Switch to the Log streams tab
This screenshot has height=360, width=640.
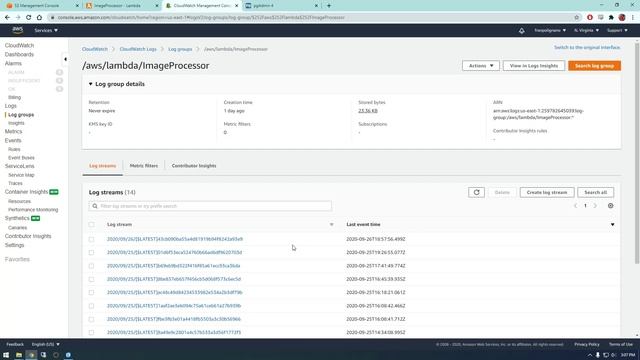[102, 166]
